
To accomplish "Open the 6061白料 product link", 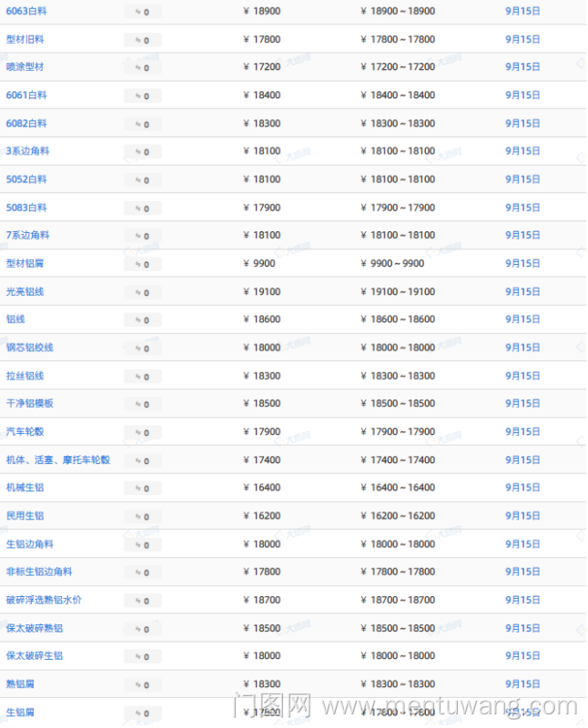I will point(26,96).
